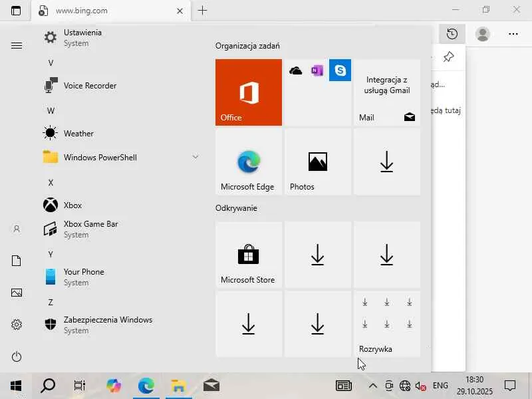Click the Windows Start button
Viewport: 532px width, 399px height.
pos(15,386)
